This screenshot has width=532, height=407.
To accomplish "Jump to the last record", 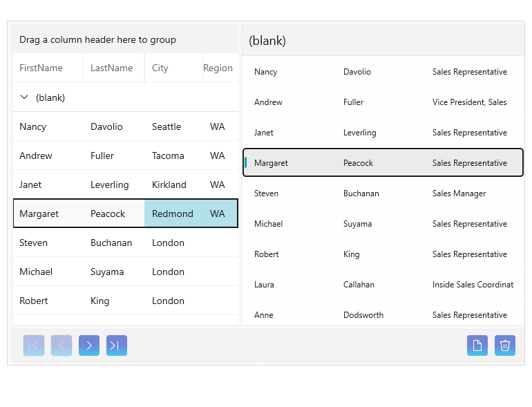I will [117, 346].
